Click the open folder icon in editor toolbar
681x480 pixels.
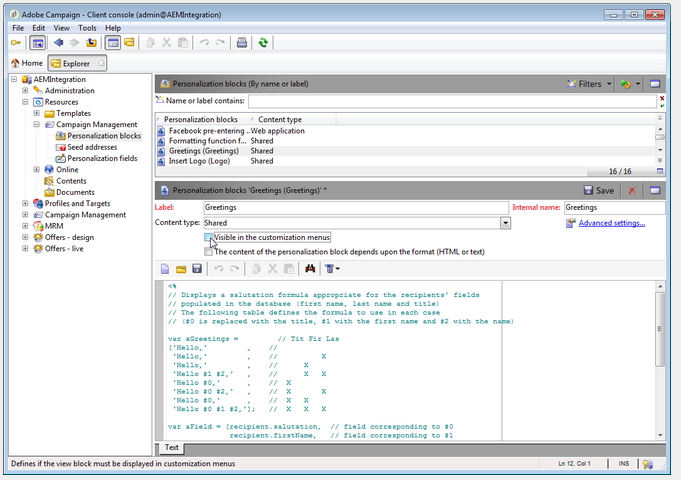point(181,269)
